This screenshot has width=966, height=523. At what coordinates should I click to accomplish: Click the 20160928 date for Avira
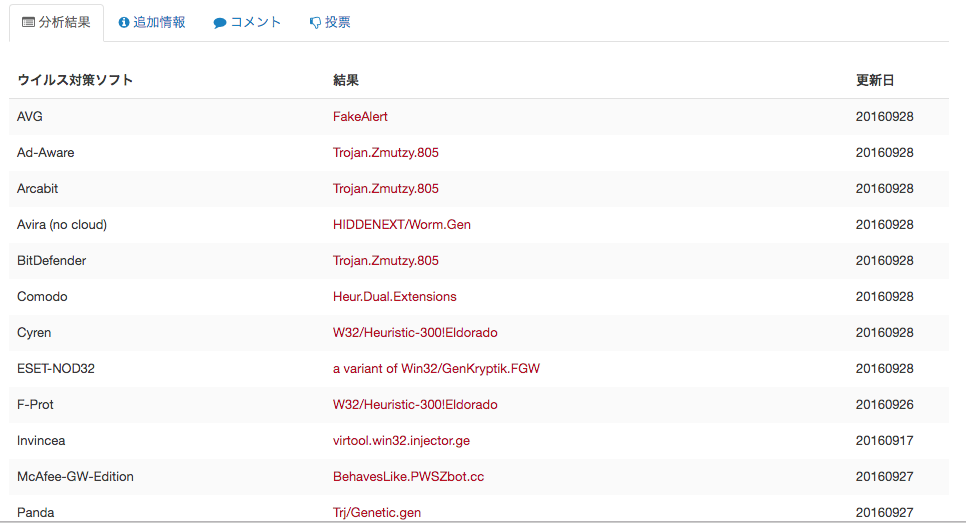[885, 224]
